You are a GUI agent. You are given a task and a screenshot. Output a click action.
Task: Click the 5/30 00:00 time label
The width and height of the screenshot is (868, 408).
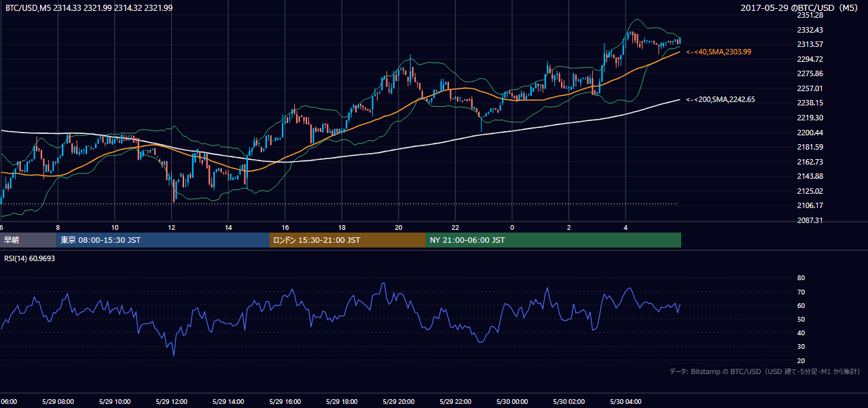point(512,401)
